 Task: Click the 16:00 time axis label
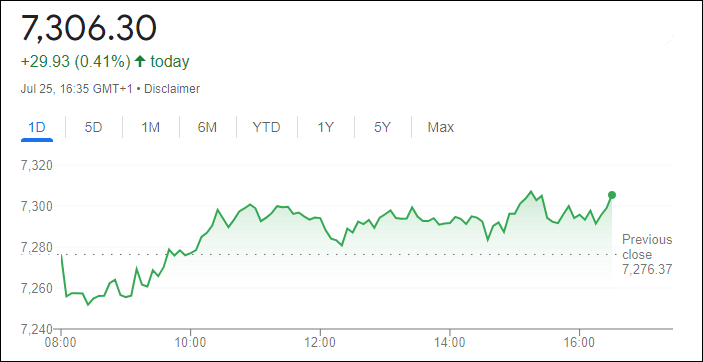click(579, 344)
